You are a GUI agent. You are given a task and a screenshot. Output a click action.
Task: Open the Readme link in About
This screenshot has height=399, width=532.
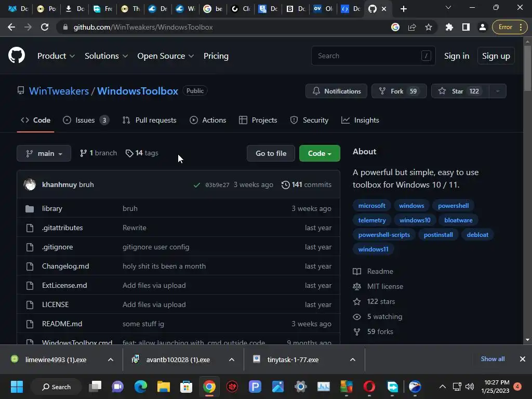pyautogui.click(x=380, y=271)
